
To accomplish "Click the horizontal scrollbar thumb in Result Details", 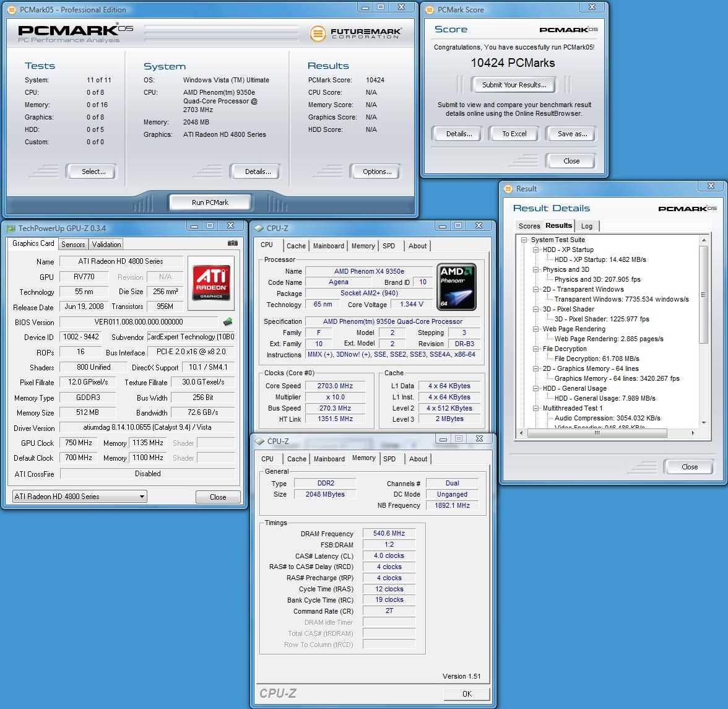I will coord(597,433).
